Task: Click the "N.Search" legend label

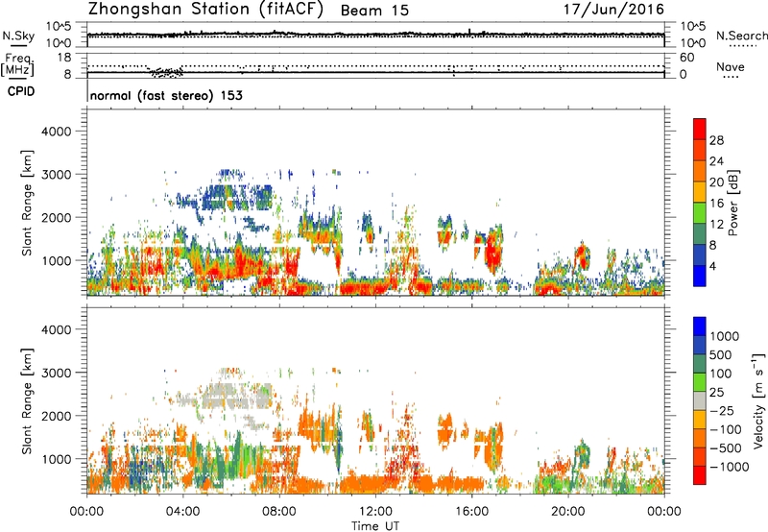Action: click(x=742, y=36)
